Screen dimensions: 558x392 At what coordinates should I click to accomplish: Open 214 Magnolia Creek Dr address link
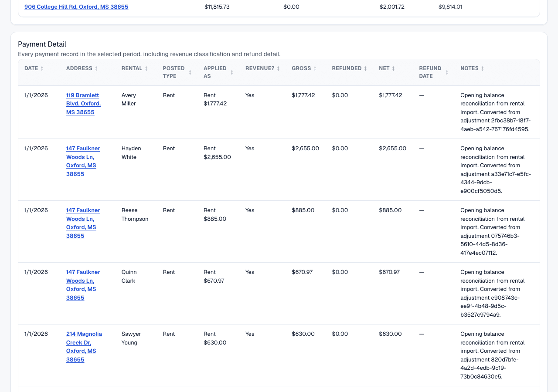tap(84, 347)
